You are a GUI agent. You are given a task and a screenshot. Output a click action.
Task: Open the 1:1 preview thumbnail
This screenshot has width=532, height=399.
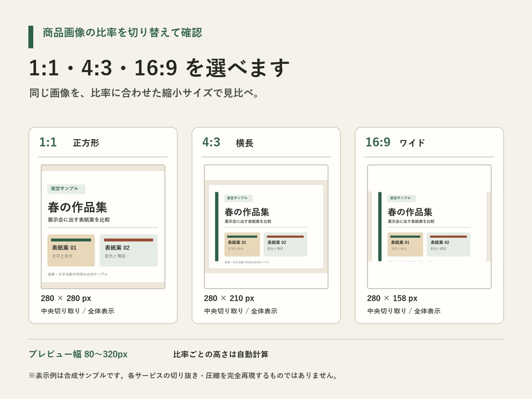pyautogui.click(x=103, y=227)
